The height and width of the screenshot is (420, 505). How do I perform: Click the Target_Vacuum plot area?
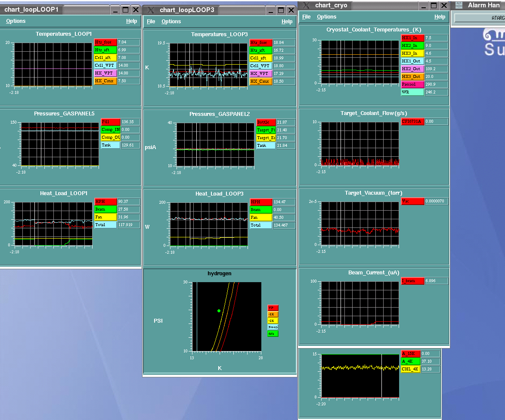360,223
